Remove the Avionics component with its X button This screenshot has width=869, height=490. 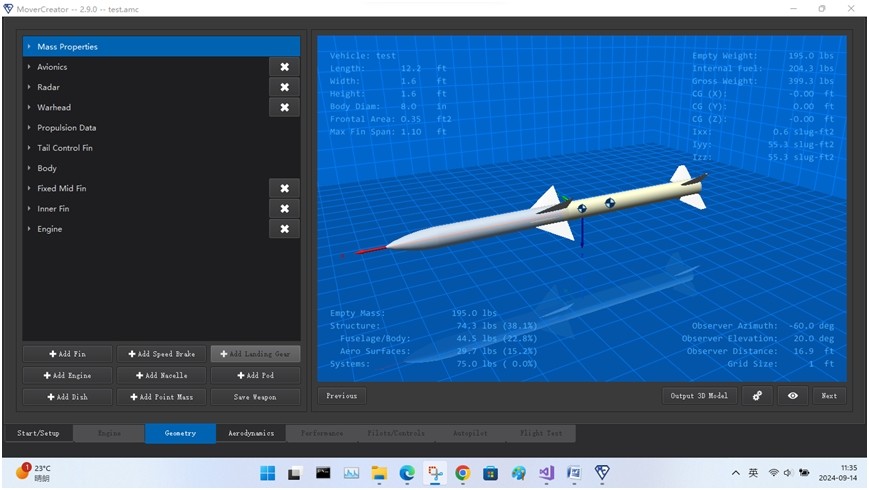(x=284, y=67)
